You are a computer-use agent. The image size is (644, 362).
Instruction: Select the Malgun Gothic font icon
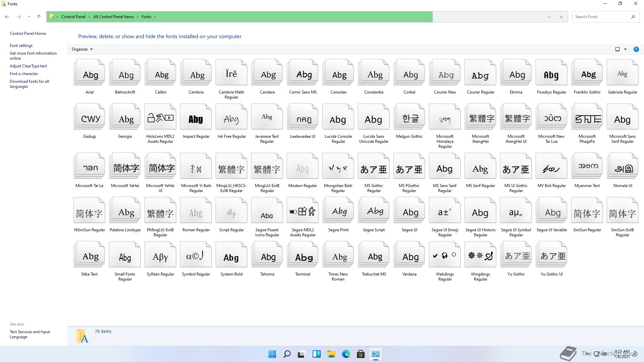point(409,117)
